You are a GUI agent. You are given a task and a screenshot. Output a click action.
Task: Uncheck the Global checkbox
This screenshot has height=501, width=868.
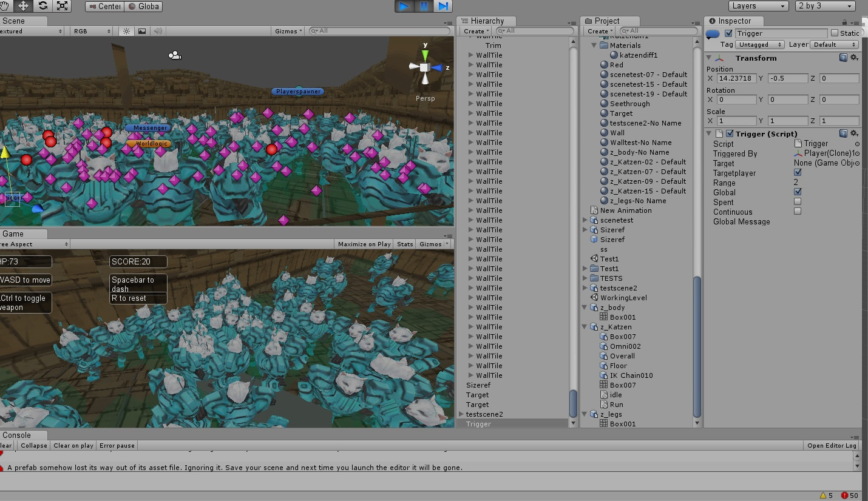coord(798,192)
